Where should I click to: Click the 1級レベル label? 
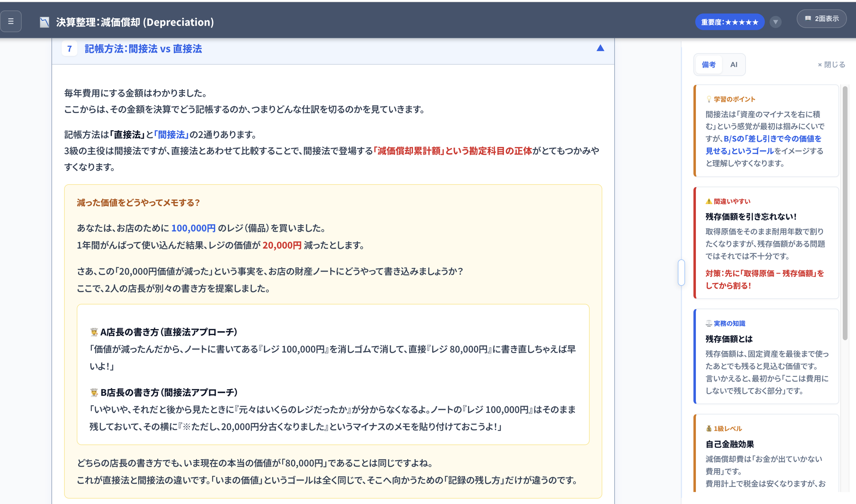pos(728,429)
